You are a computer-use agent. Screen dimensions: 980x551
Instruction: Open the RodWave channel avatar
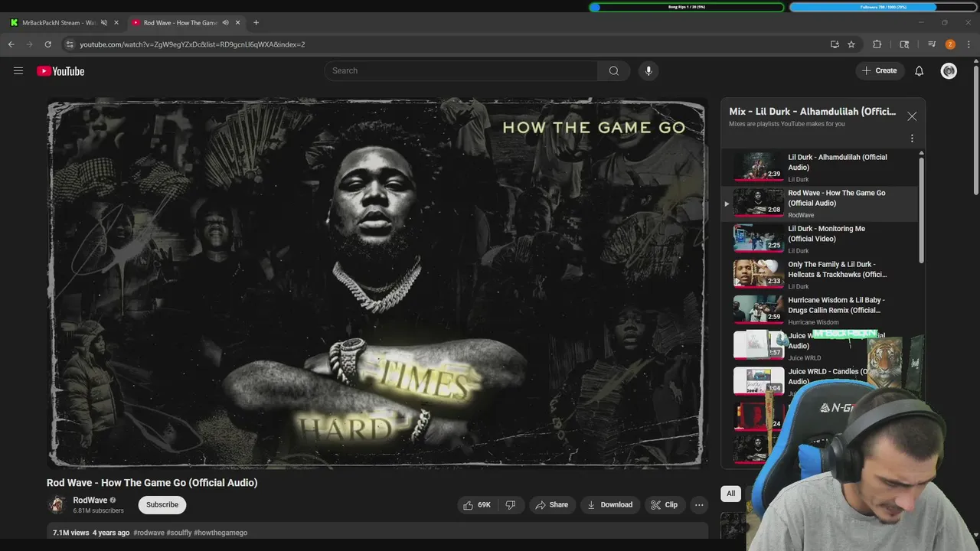click(x=57, y=504)
